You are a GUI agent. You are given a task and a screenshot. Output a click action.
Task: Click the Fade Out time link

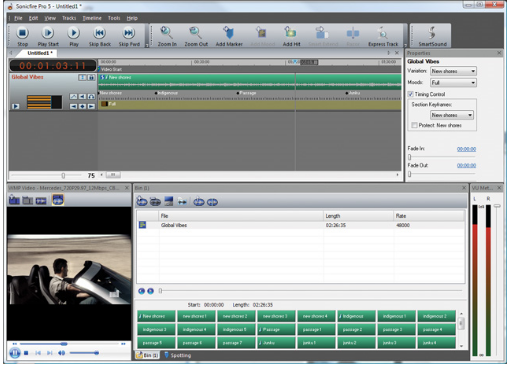click(x=466, y=165)
